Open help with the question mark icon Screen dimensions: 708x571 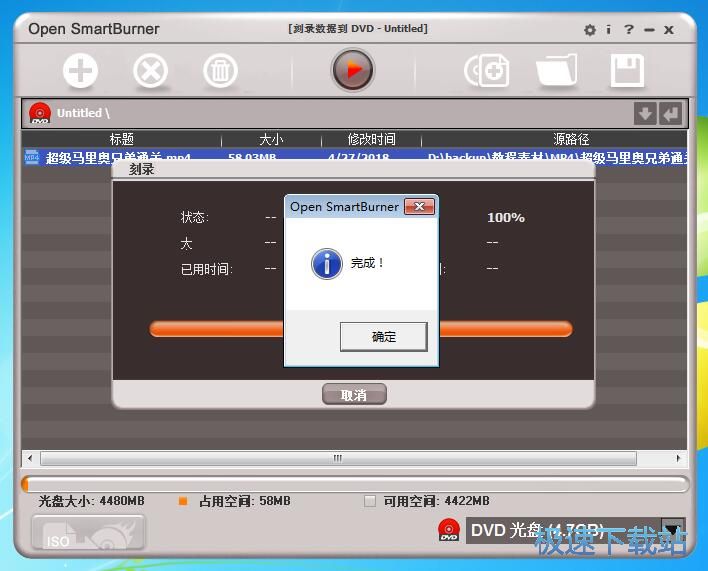tap(629, 30)
